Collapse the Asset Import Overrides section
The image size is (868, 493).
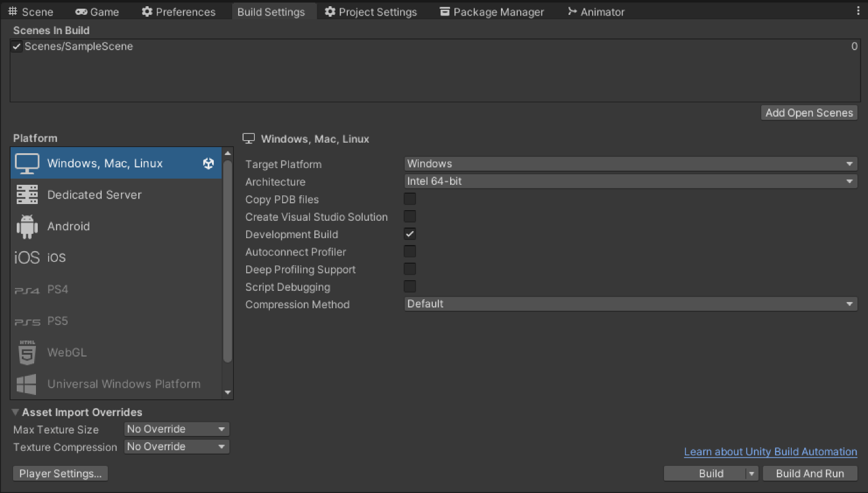coord(15,412)
